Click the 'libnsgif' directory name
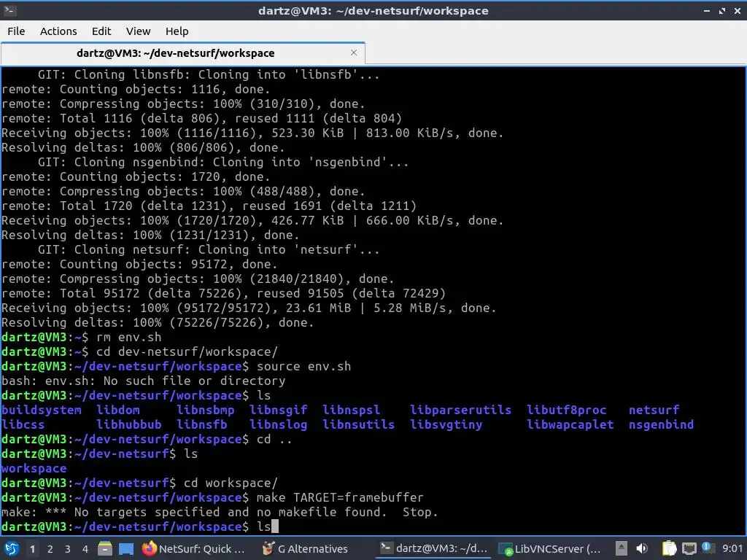Viewport: 747px width, 560px height. coord(278,410)
